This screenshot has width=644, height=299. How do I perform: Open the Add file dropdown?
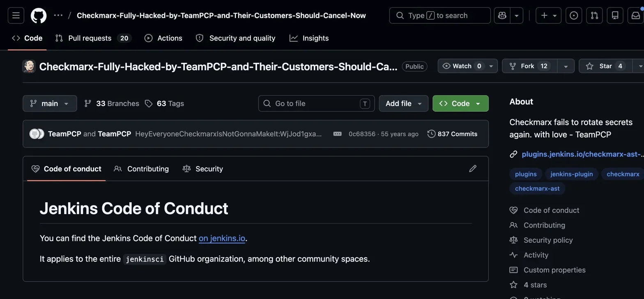click(403, 103)
